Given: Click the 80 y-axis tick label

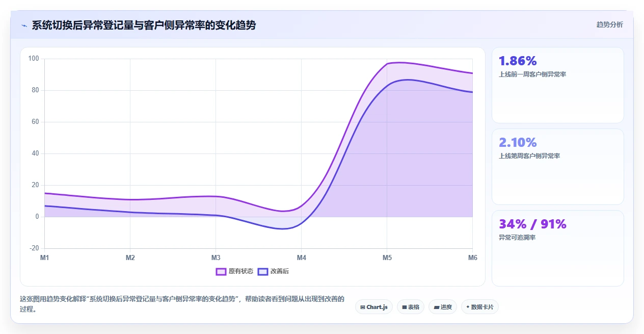Looking at the screenshot, I should tap(35, 90).
